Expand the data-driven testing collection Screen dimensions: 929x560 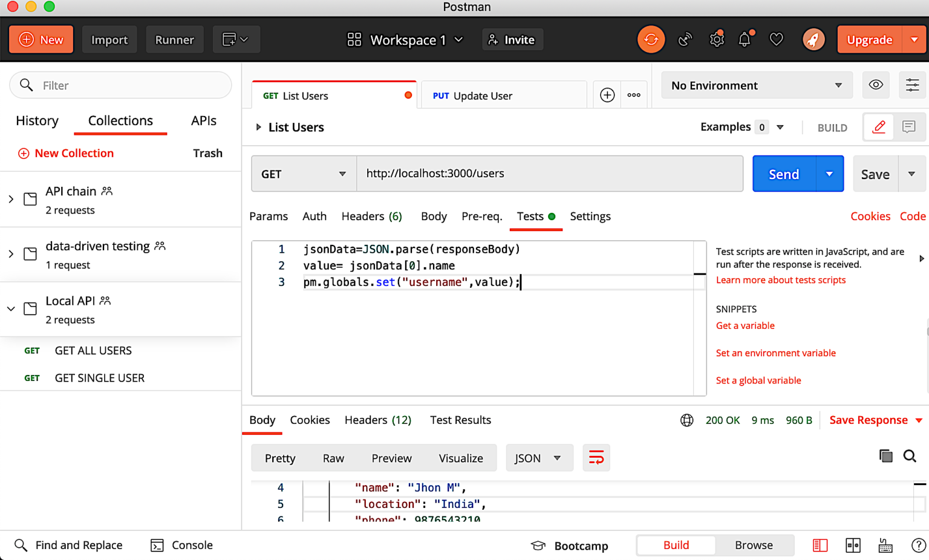point(11,254)
